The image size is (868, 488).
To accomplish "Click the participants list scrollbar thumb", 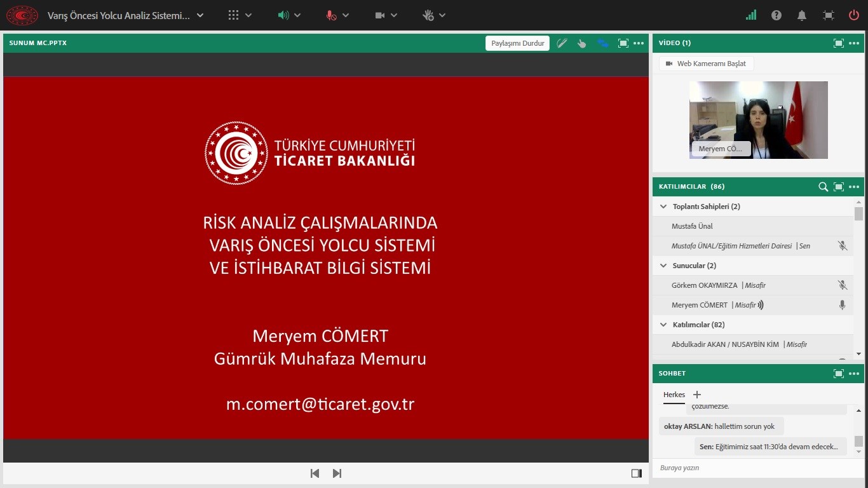I will 859,214.
